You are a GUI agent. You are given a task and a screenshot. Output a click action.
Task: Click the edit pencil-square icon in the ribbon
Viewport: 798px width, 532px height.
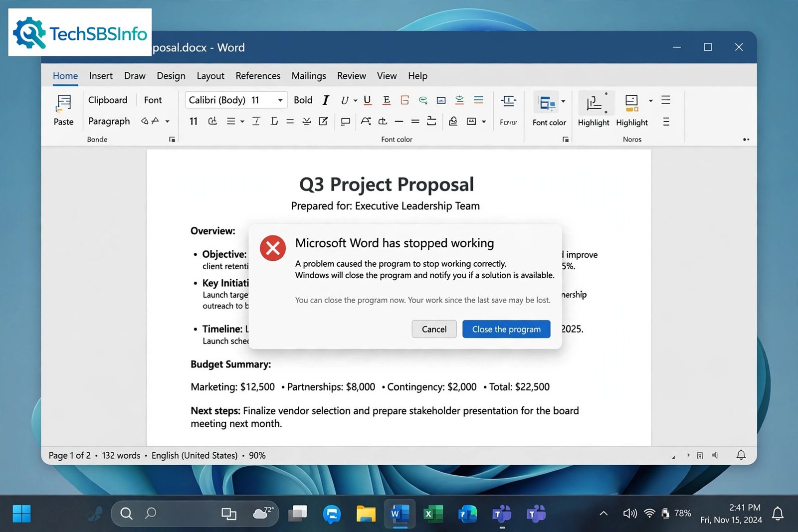coord(323,121)
